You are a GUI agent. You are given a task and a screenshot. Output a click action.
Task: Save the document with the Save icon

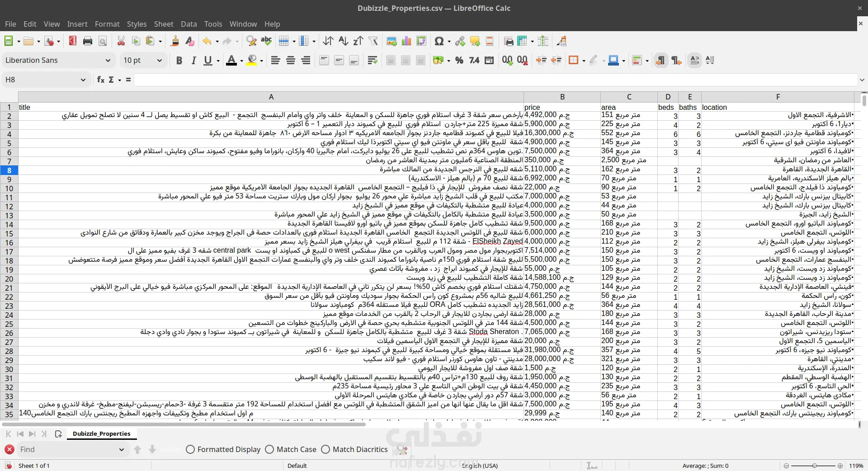[49, 41]
